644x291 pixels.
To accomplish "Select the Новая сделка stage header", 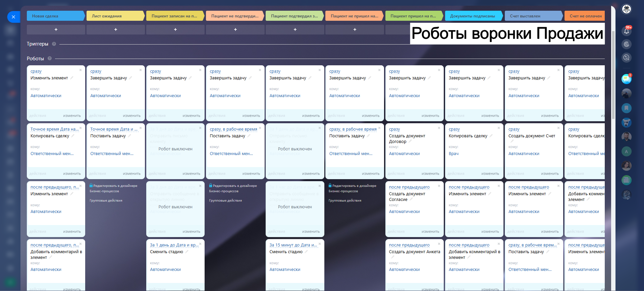I will coord(56,16).
